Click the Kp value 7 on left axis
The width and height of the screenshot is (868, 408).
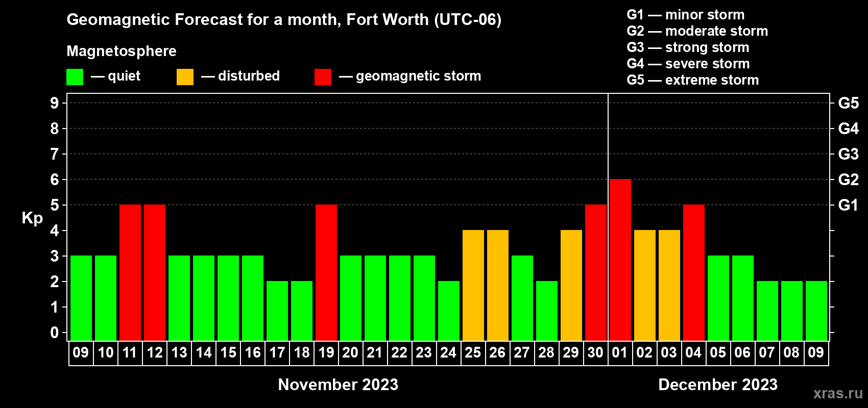point(55,154)
